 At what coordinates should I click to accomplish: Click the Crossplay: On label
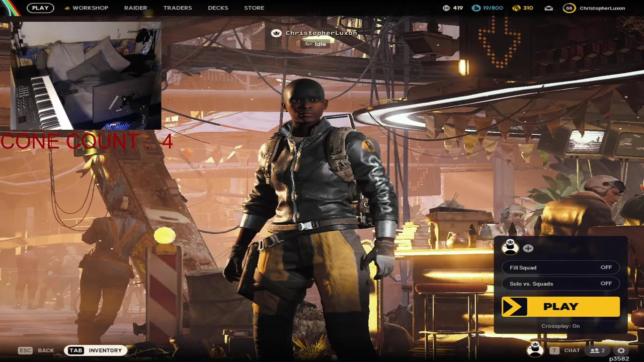pyautogui.click(x=560, y=326)
